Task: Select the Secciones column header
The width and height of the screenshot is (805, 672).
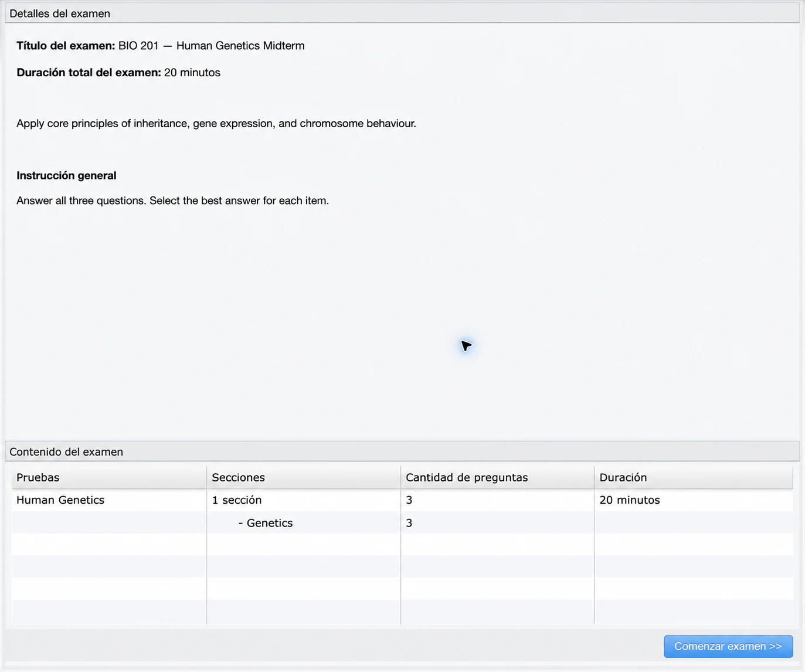Action: click(x=304, y=477)
